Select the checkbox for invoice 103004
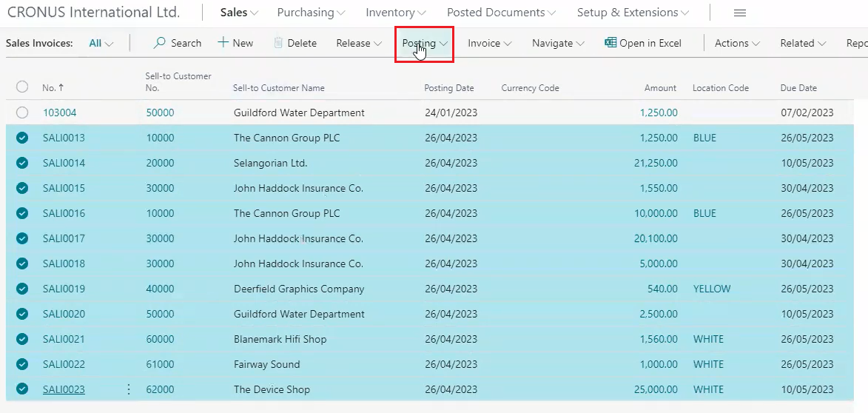 [22, 113]
